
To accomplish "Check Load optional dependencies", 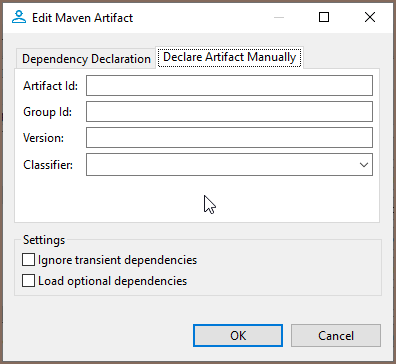I will click(x=28, y=281).
